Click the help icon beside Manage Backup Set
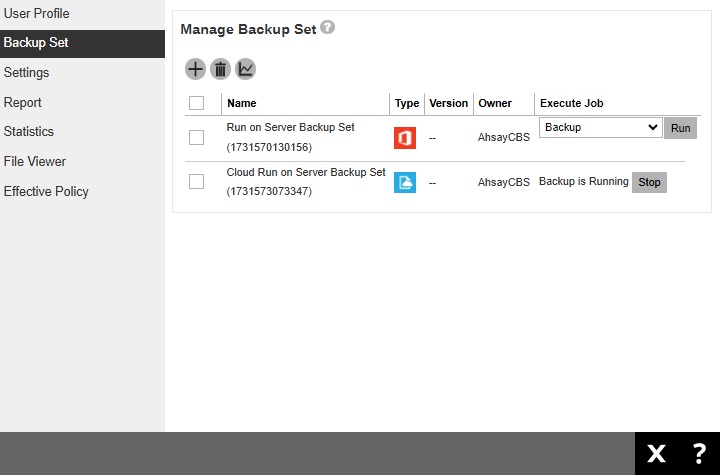Screen dimensions: 720x475 tap(328, 28)
